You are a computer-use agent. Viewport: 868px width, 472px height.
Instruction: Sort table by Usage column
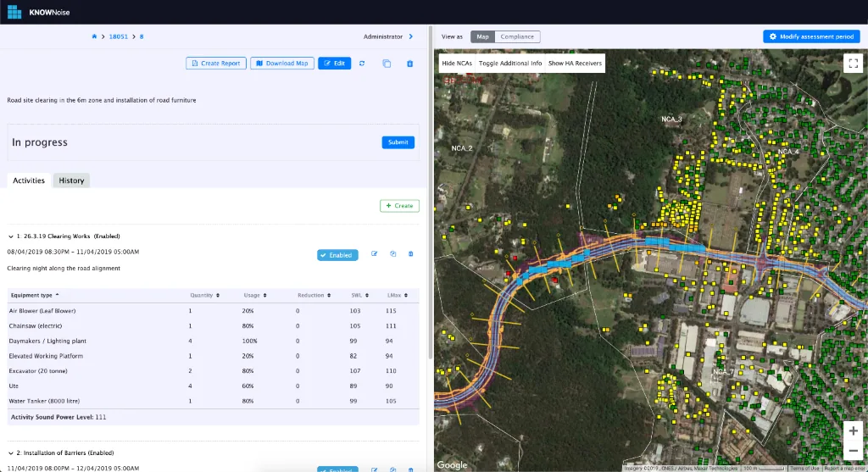click(x=255, y=296)
